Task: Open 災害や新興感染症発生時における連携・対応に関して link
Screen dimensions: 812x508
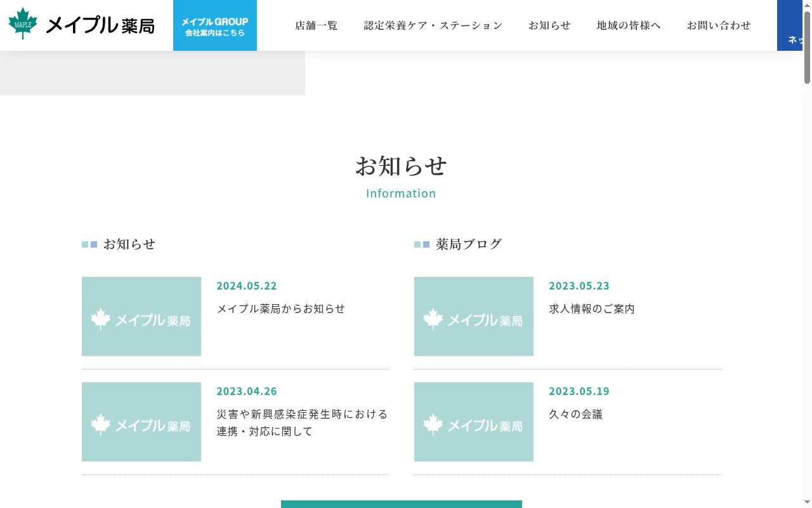Action: (x=303, y=422)
